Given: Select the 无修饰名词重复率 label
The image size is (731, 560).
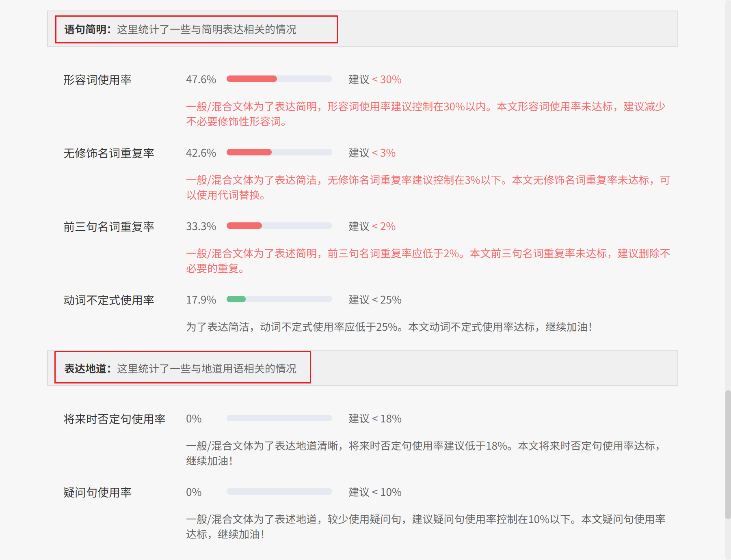Looking at the screenshot, I should tap(109, 153).
